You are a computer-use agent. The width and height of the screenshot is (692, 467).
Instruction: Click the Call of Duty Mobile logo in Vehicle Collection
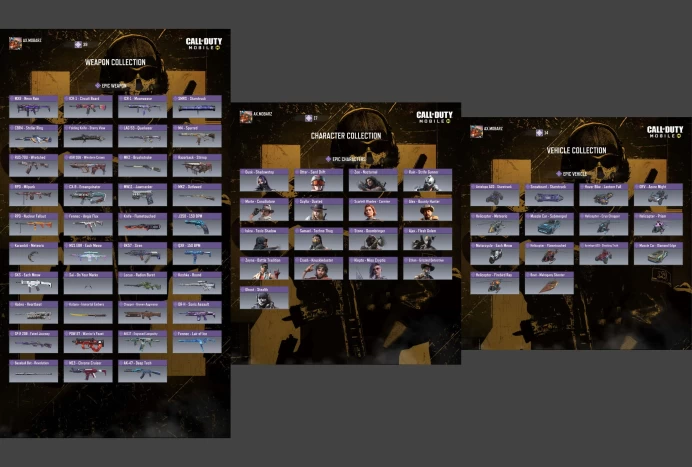[665, 132]
